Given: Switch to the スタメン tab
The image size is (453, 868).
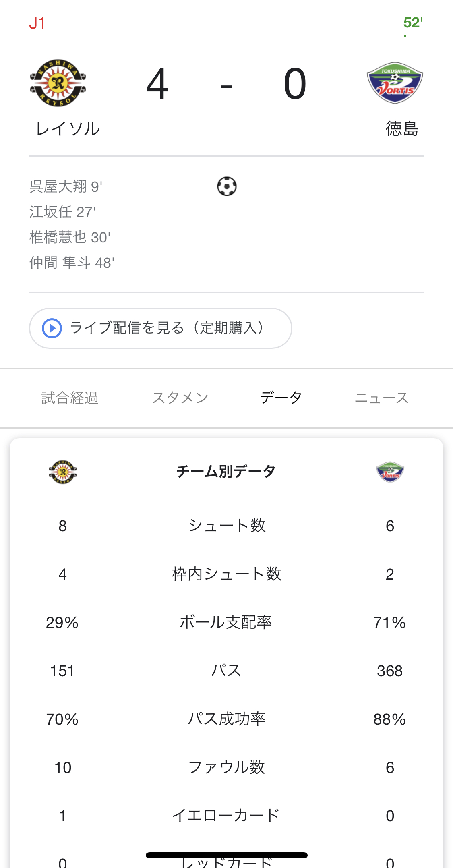Looking at the screenshot, I should [x=180, y=398].
